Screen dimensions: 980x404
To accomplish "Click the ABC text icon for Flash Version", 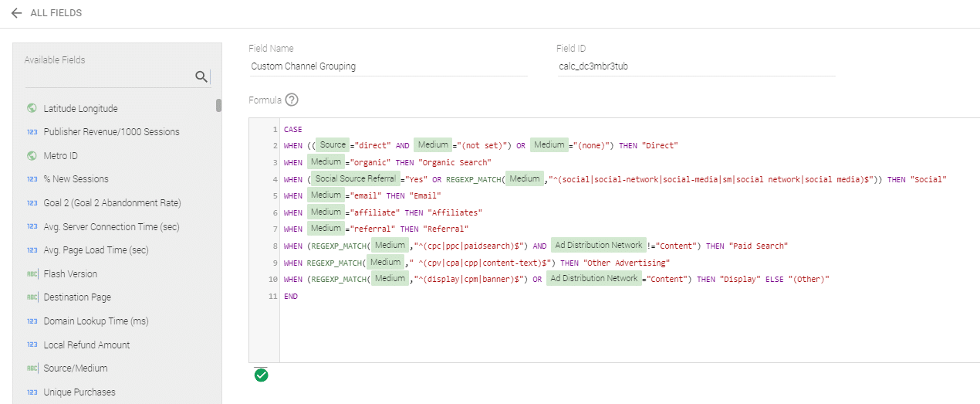I will [32, 274].
